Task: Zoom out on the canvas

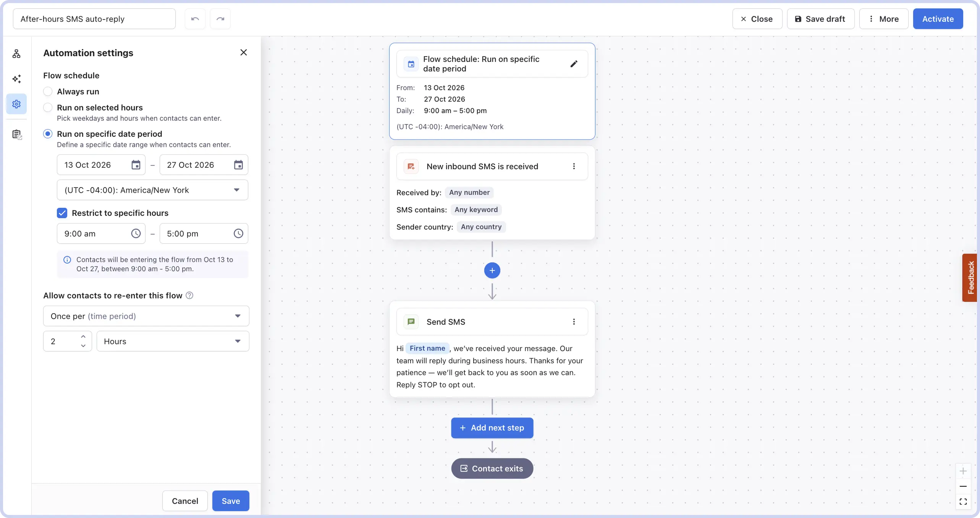Action: [963, 486]
